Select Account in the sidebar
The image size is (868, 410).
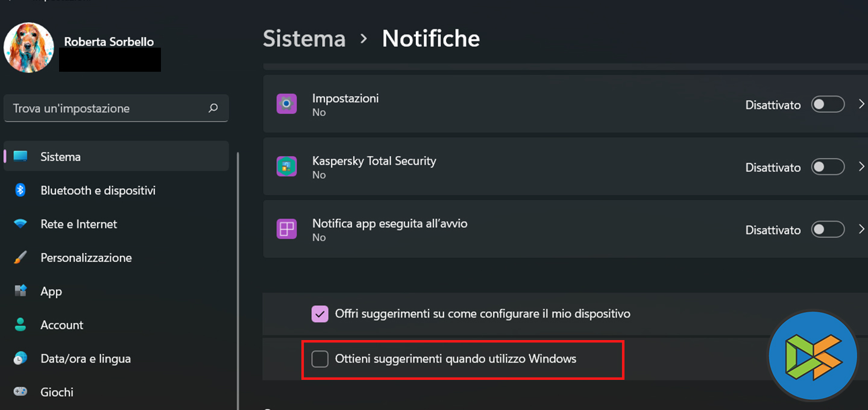(x=61, y=325)
